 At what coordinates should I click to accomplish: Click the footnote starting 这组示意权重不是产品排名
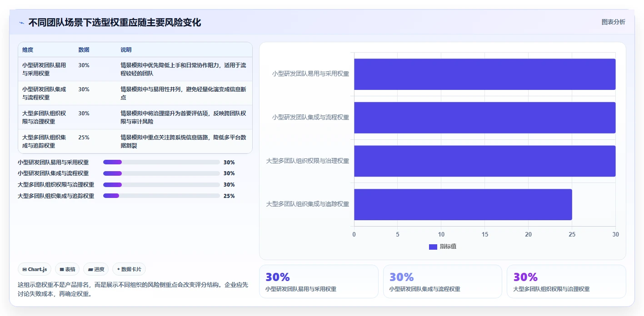pos(133,289)
